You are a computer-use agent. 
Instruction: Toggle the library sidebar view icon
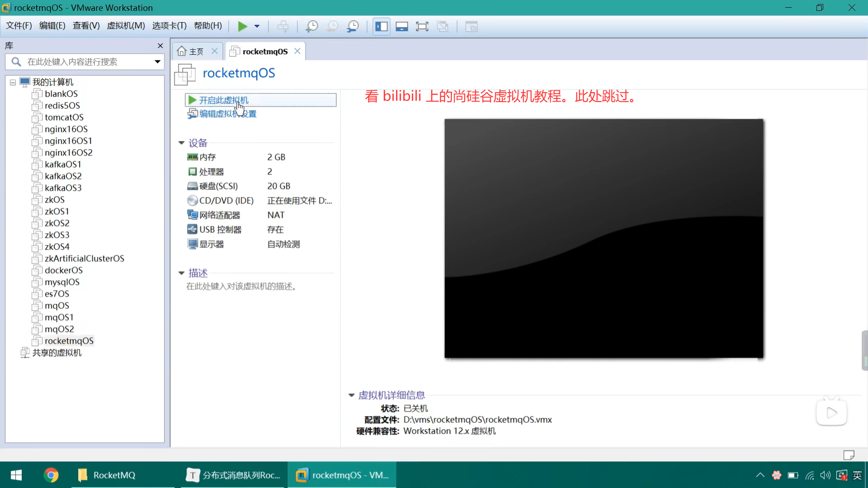(x=381, y=26)
